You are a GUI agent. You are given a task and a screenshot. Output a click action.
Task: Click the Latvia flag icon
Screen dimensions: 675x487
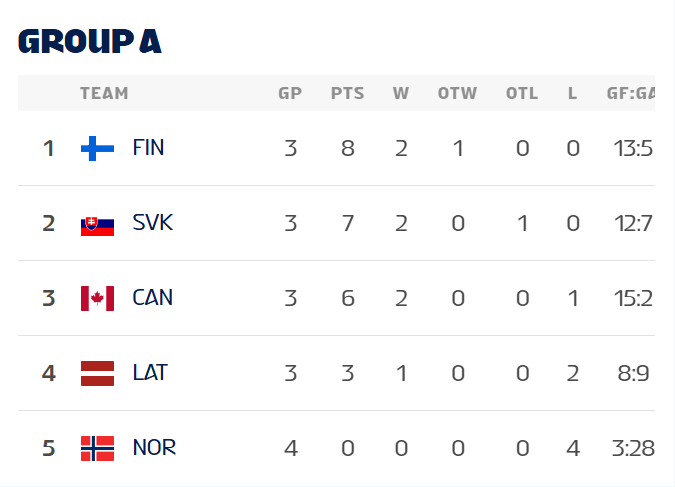coord(97,373)
